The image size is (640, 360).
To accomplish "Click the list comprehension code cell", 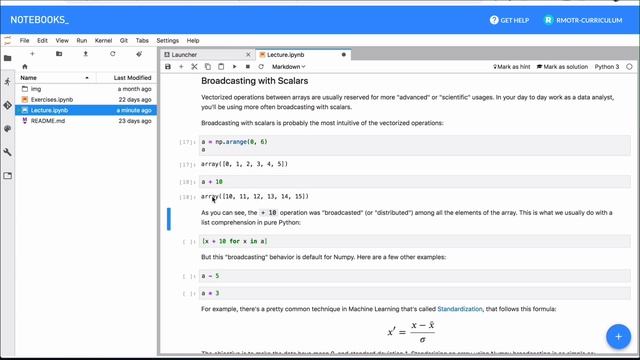I will pyautogui.click(x=415, y=241).
